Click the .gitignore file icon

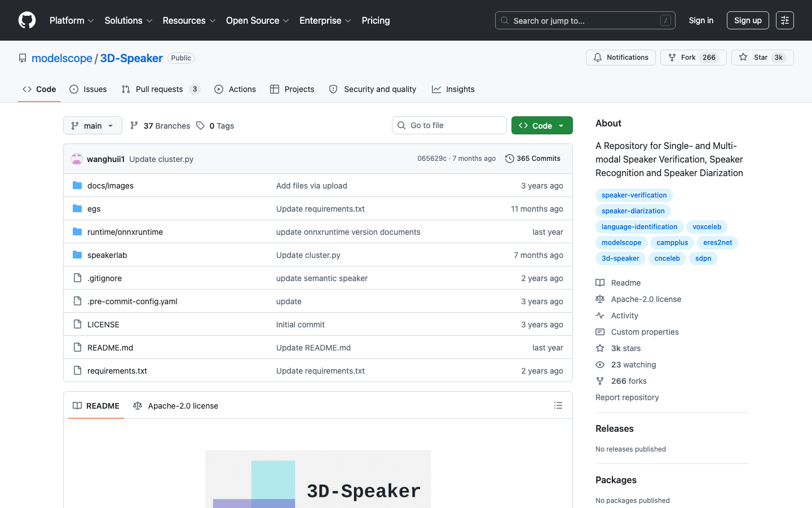(77, 278)
